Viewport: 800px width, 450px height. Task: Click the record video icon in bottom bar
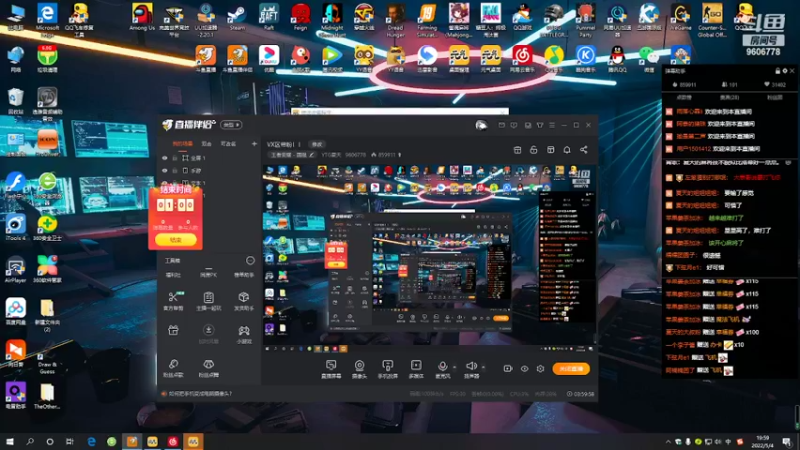[508, 368]
